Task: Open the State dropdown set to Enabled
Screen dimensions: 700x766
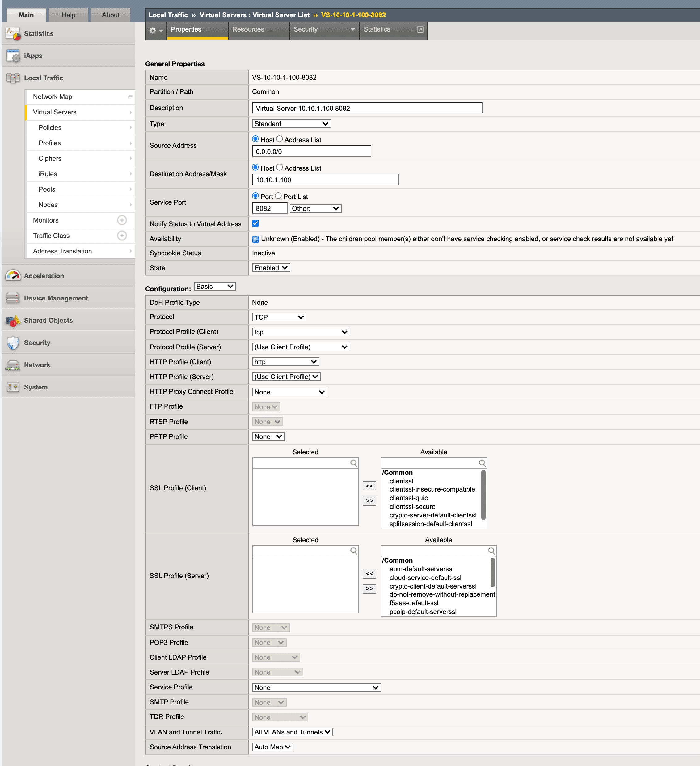Action: point(271,268)
